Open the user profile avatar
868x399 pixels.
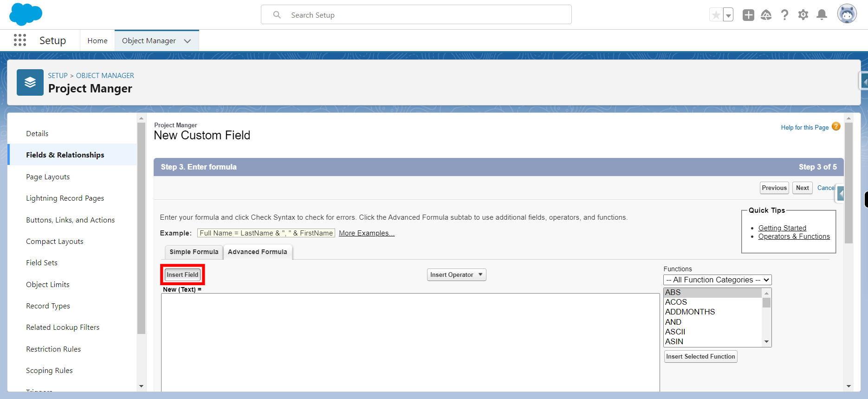tap(847, 14)
